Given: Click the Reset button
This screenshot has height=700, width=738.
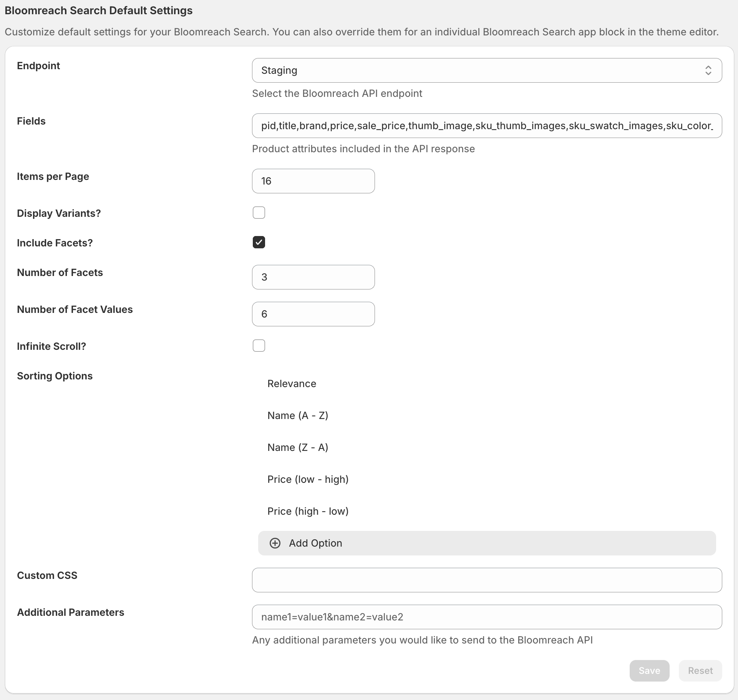Looking at the screenshot, I should [x=700, y=671].
